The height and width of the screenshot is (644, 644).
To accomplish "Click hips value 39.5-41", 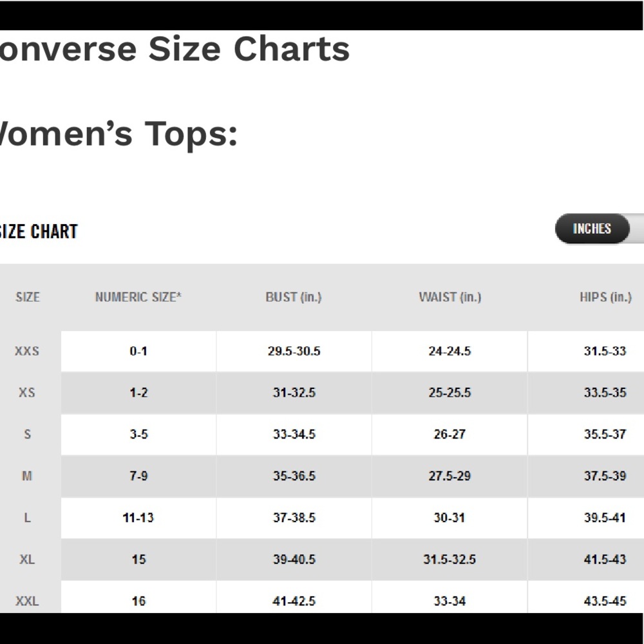I will 605,518.
